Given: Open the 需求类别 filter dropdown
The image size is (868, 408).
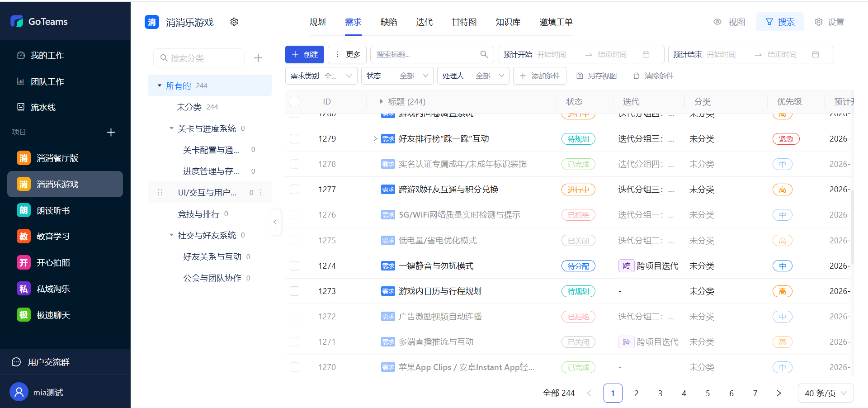Looking at the screenshot, I should tap(321, 76).
